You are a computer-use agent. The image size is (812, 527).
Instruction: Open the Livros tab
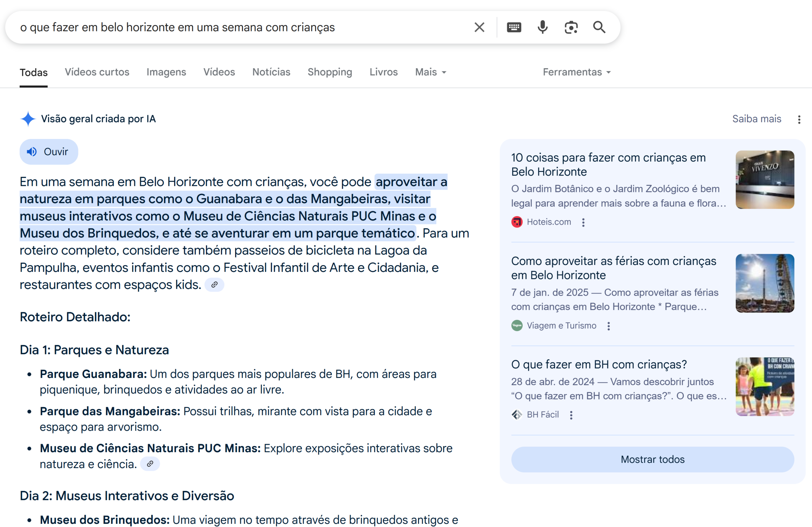pos(383,72)
